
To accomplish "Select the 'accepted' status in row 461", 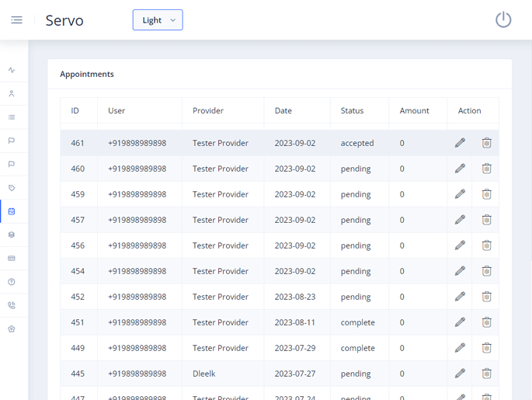I will pyautogui.click(x=357, y=143).
